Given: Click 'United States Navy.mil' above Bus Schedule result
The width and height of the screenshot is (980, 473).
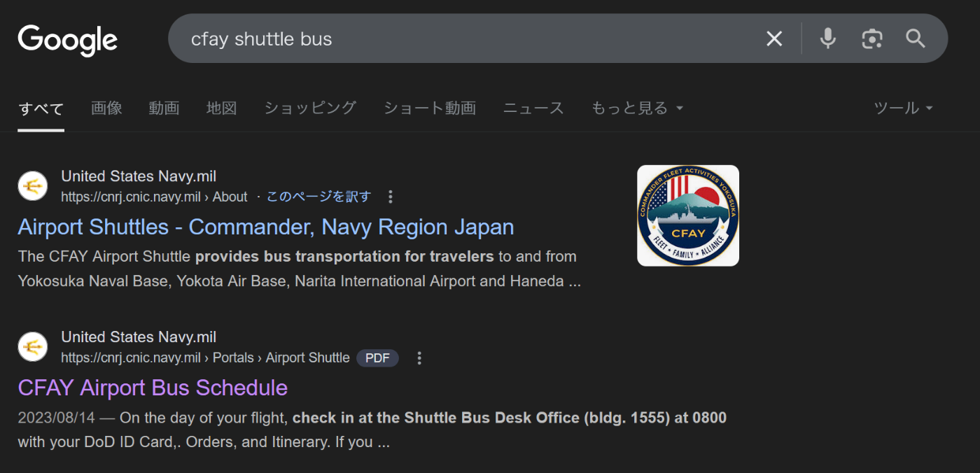Looking at the screenshot, I should (139, 337).
